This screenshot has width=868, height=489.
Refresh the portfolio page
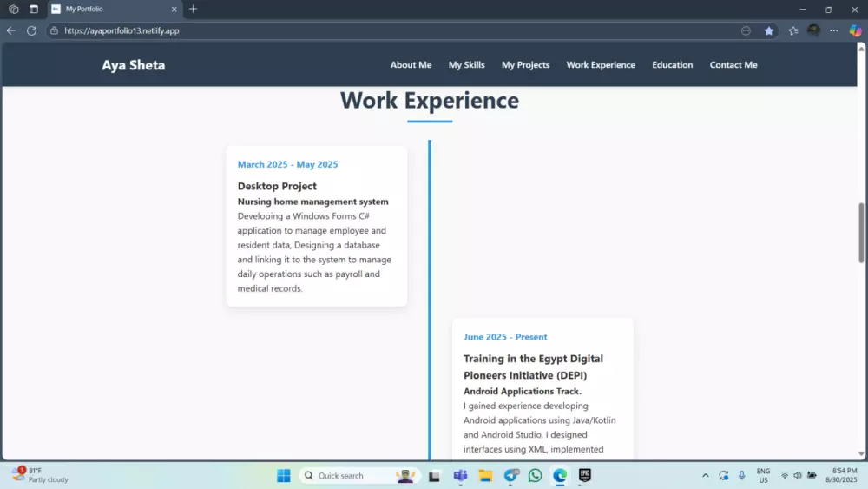click(31, 30)
